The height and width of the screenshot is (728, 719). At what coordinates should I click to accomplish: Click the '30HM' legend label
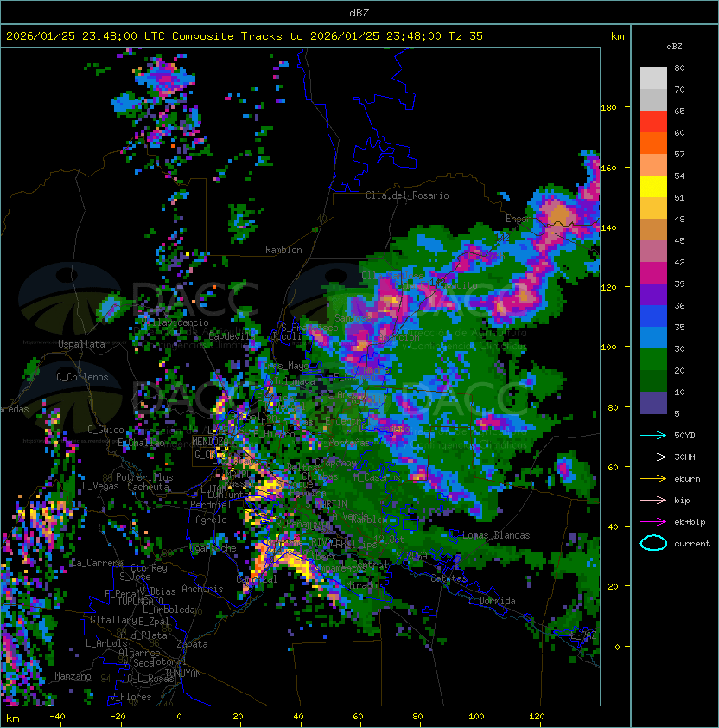click(x=684, y=457)
